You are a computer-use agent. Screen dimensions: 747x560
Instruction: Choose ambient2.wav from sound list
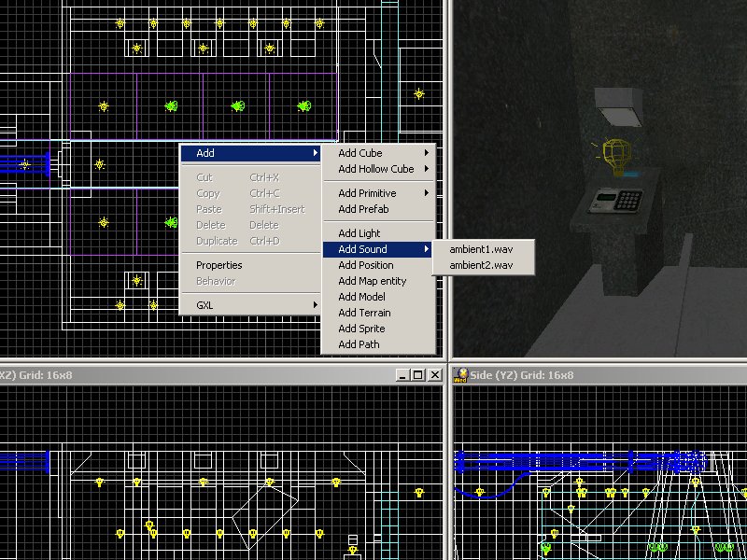click(x=481, y=265)
